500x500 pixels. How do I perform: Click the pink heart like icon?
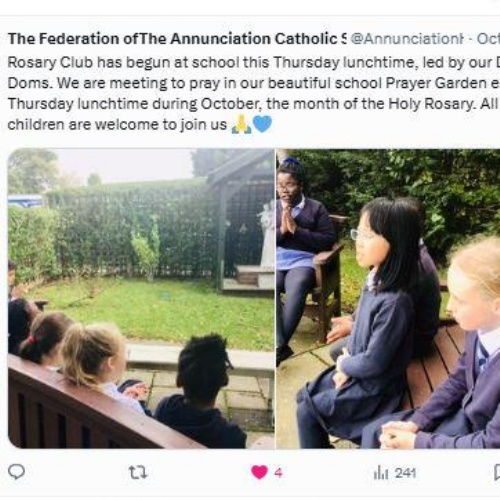259,472
